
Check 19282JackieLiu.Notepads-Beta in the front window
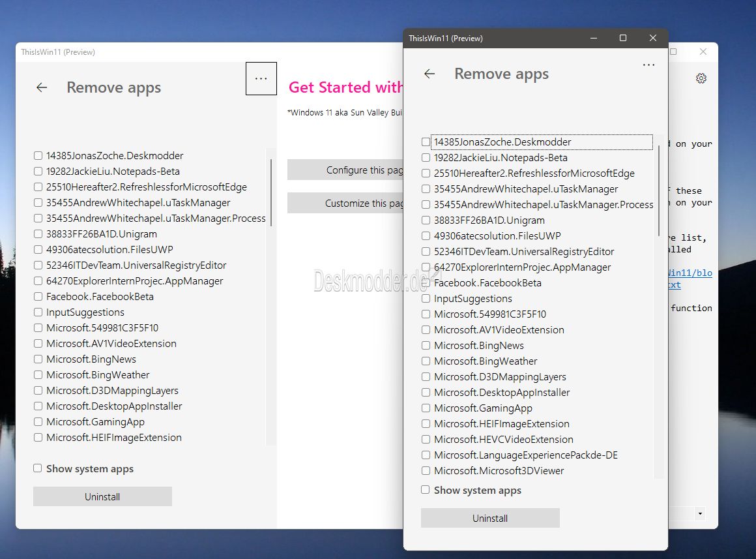(426, 157)
